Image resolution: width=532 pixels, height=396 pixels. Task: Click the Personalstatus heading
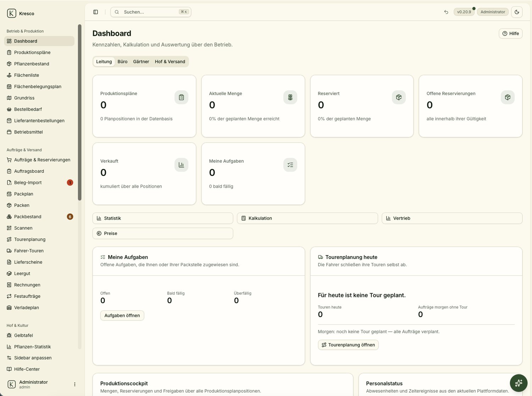click(x=384, y=384)
